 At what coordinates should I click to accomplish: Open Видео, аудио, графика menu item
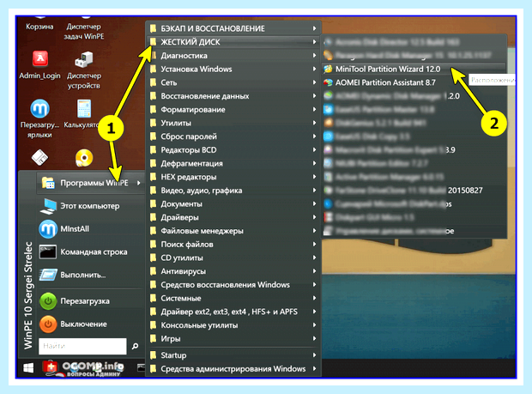[233, 191]
